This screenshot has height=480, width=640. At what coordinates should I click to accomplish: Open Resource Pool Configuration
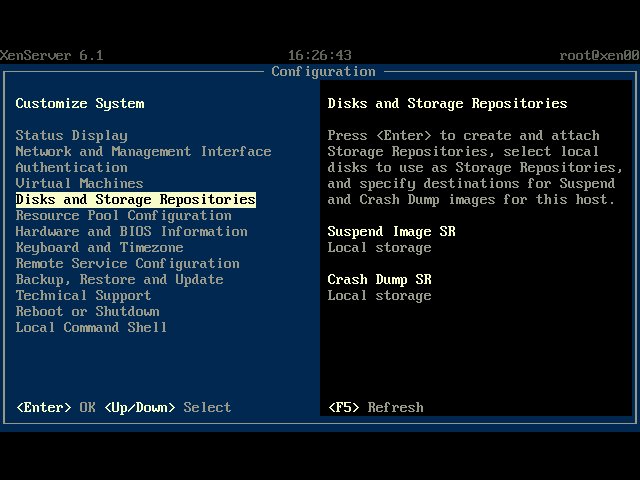click(123, 216)
